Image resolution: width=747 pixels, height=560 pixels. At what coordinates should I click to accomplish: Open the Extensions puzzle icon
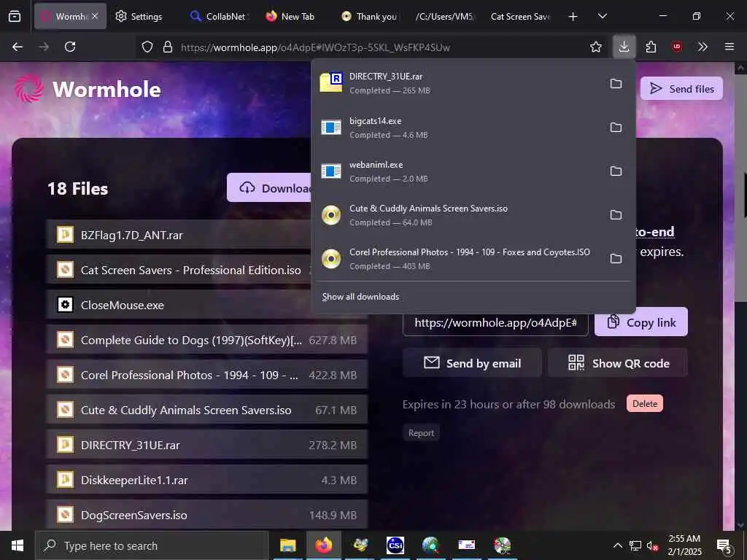pos(651,47)
